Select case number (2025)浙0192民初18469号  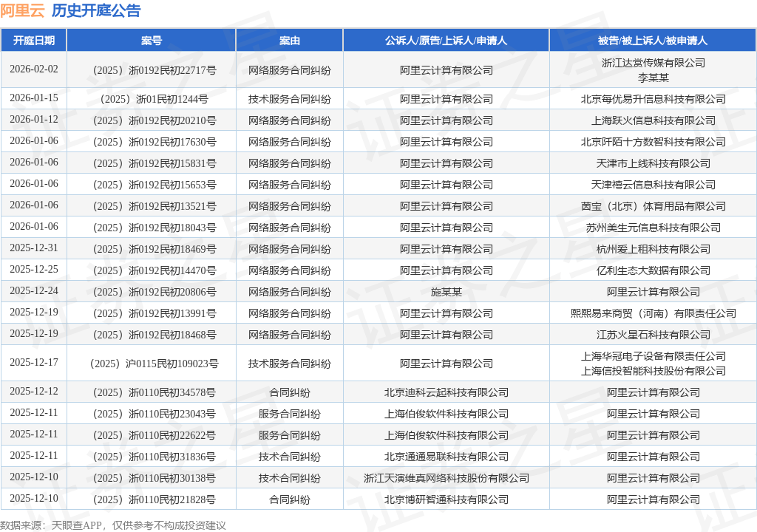(x=155, y=249)
